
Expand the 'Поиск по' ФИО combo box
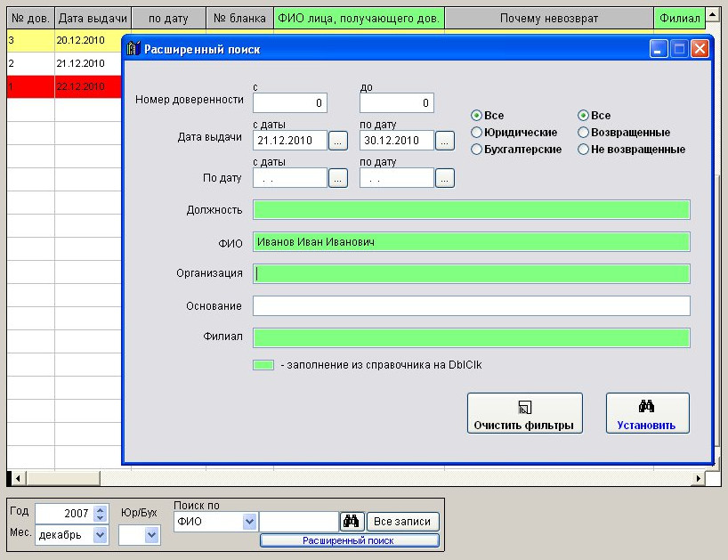coord(249,522)
